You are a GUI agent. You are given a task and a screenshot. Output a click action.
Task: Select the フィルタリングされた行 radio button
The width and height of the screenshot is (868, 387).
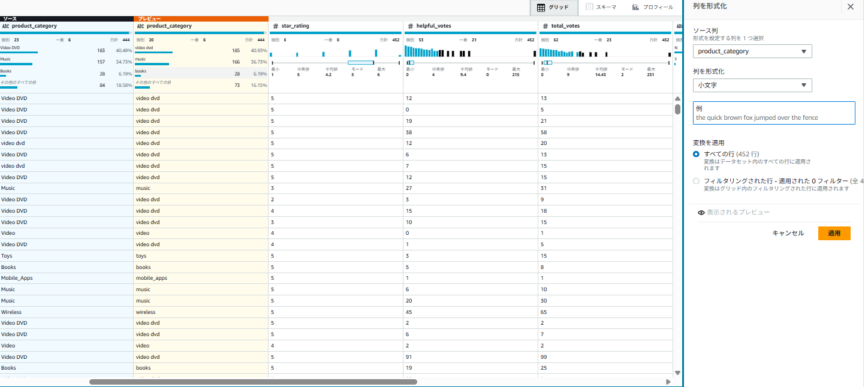click(696, 181)
